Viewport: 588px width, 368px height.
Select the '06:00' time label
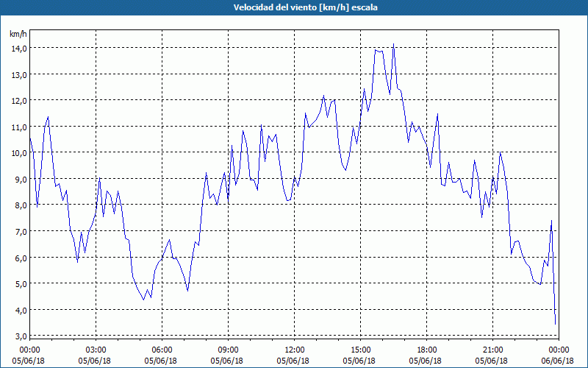click(x=162, y=350)
